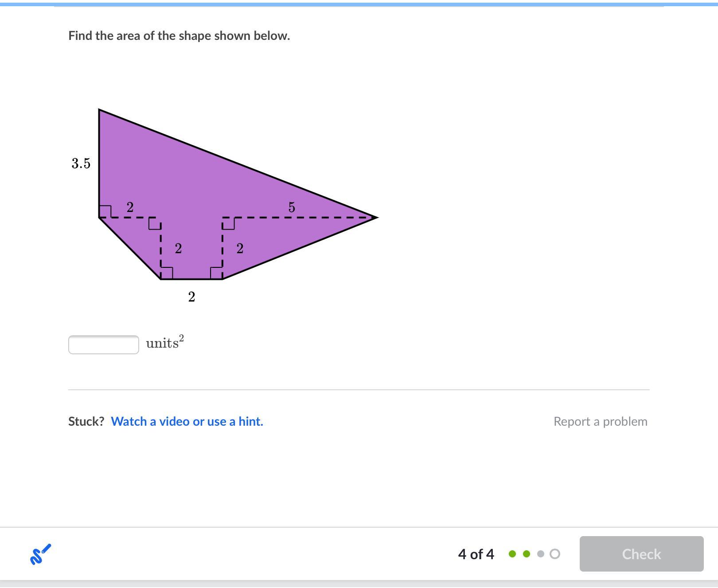Click 'Report a problem' link
The height and width of the screenshot is (588, 718).
click(x=601, y=421)
